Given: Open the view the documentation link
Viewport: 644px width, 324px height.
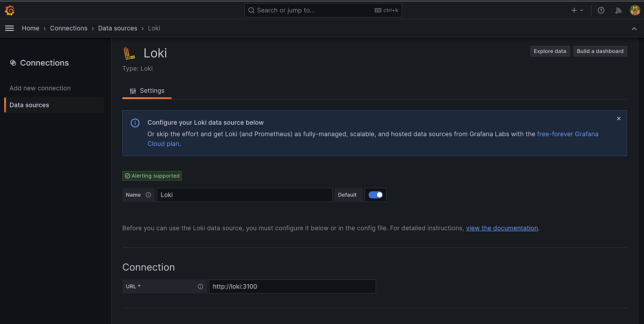Looking at the screenshot, I should coord(502,228).
